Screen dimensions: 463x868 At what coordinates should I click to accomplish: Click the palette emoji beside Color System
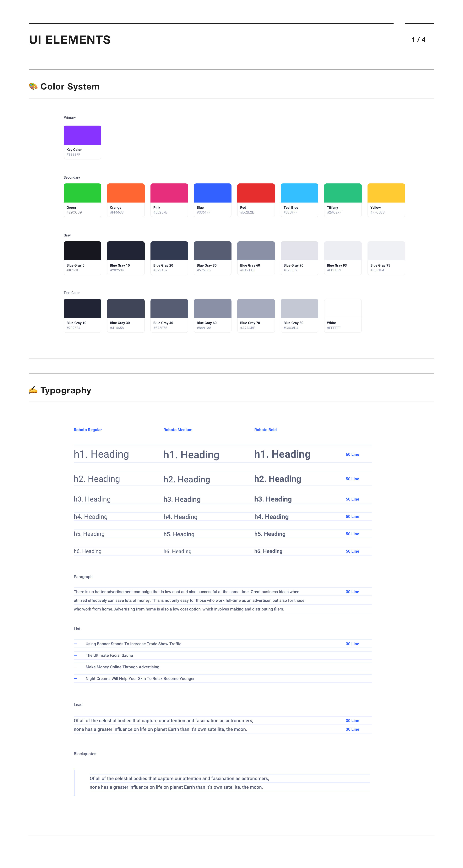(x=33, y=87)
